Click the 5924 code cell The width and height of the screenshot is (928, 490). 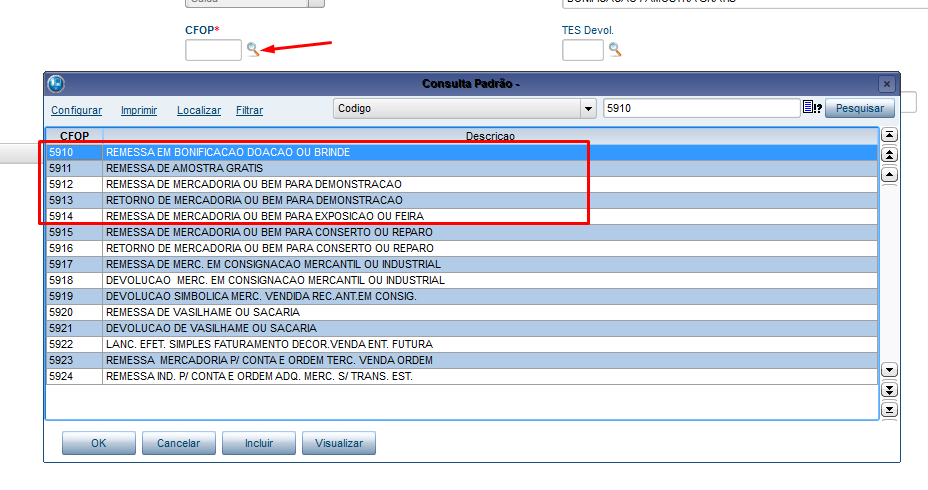[75, 376]
